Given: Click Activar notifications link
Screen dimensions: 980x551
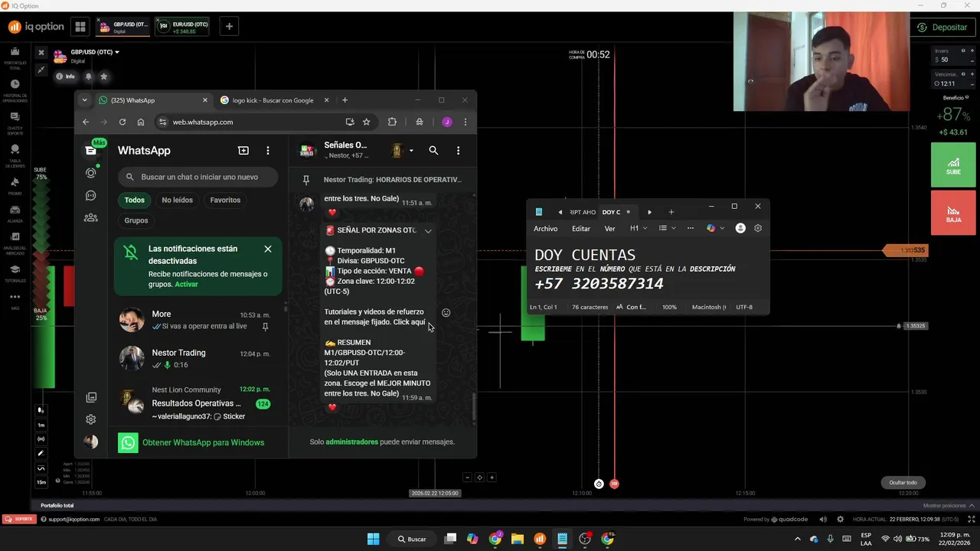Looking at the screenshot, I should pyautogui.click(x=186, y=284).
